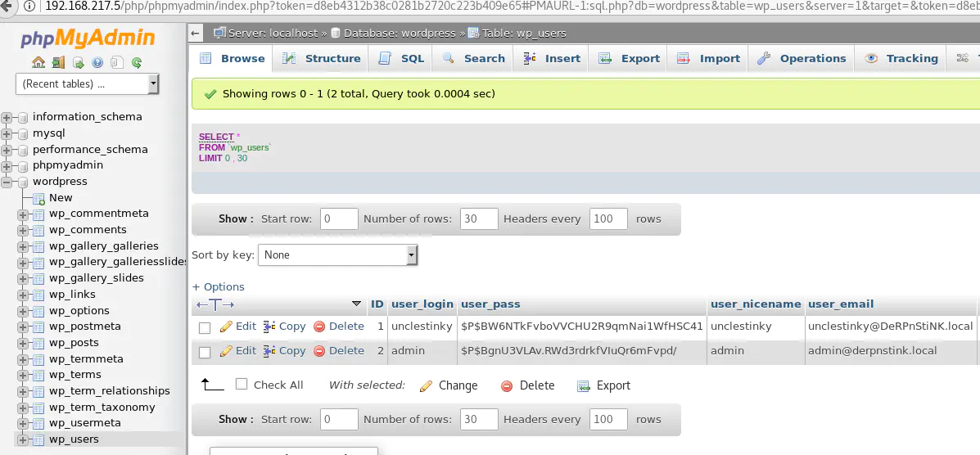Open the SQL tab

[x=402, y=58]
